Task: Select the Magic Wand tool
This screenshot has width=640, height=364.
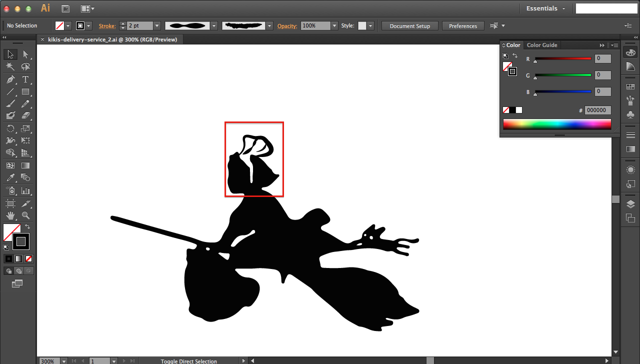Action: pyautogui.click(x=10, y=67)
